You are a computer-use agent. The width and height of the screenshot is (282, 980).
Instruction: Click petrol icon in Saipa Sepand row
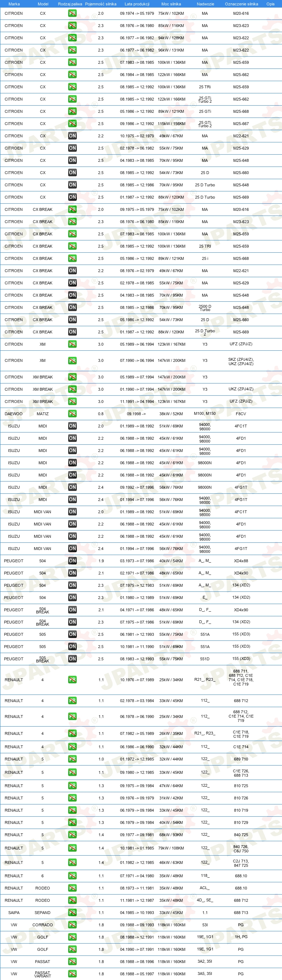[72, 912]
